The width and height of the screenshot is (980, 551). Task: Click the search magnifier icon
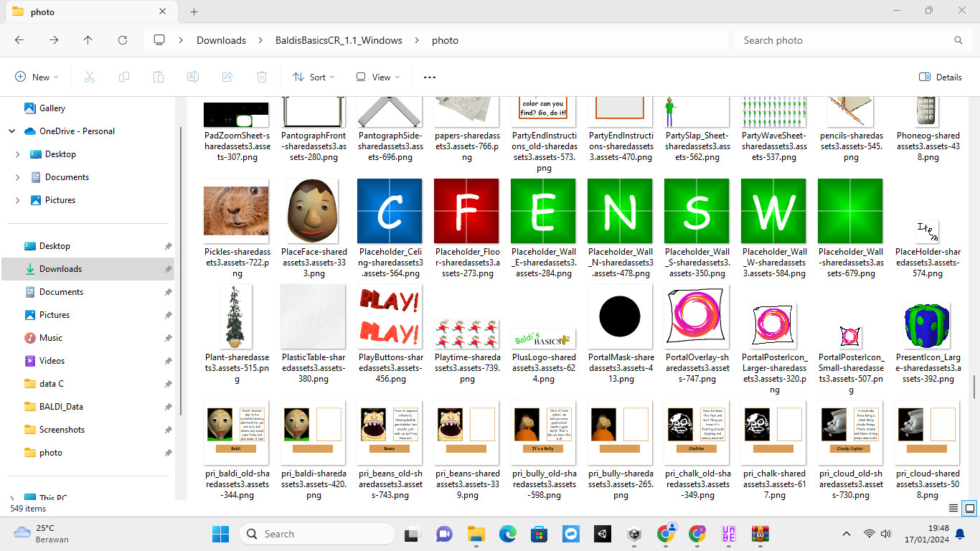[x=958, y=40]
